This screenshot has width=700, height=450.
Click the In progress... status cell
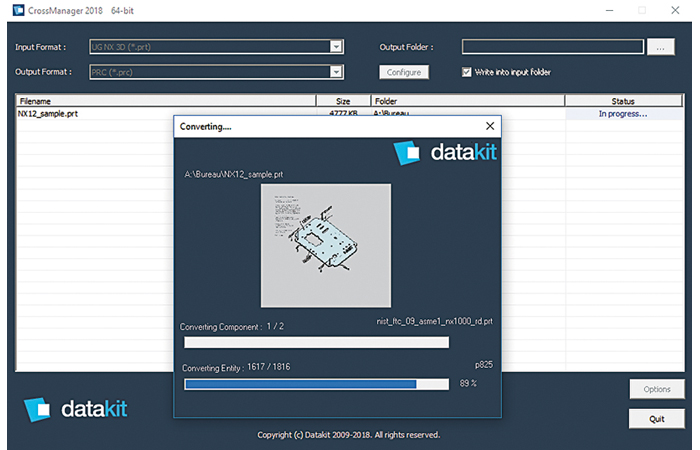(x=623, y=114)
